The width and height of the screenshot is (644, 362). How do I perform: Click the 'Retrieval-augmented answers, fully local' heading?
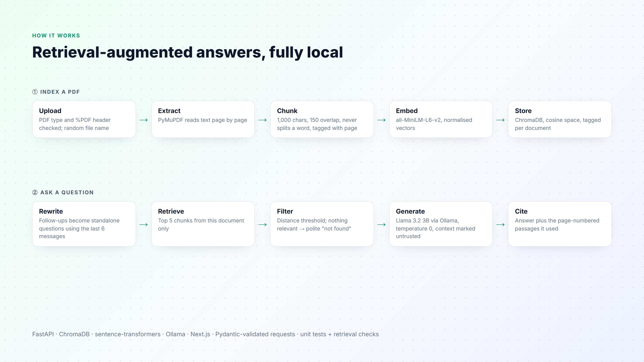(x=188, y=52)
